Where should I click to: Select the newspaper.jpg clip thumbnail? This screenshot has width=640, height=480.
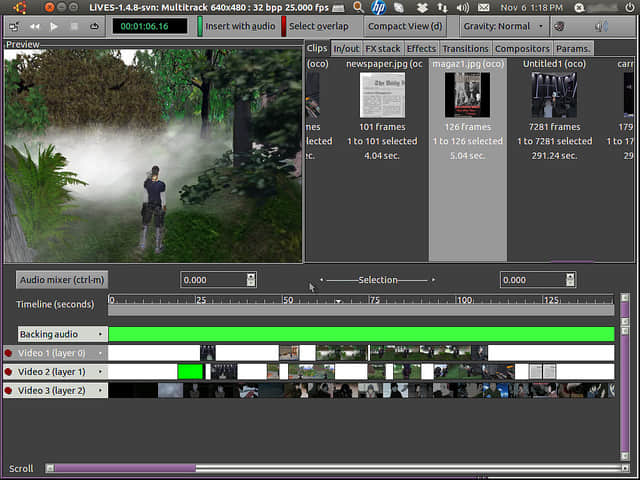382,95
